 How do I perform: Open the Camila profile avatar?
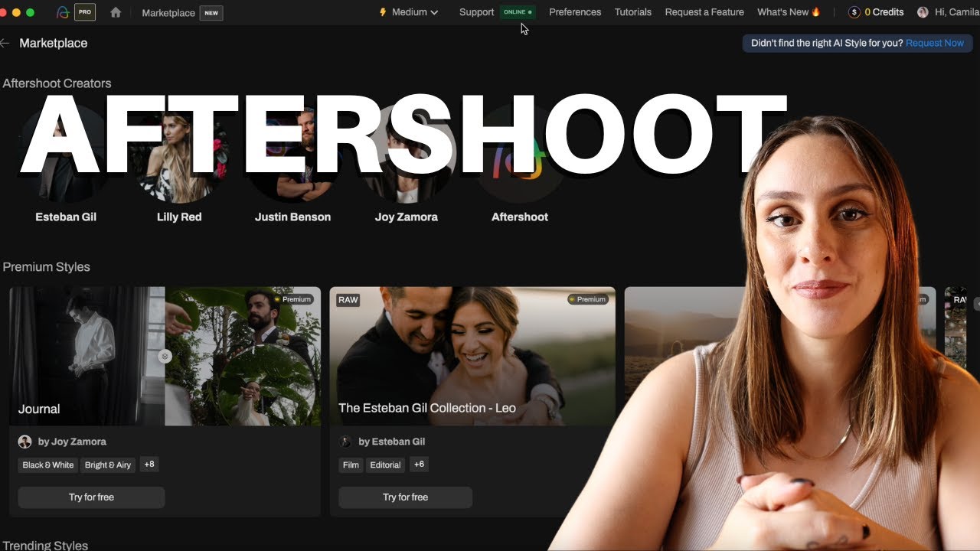click(x=923, y=12)
